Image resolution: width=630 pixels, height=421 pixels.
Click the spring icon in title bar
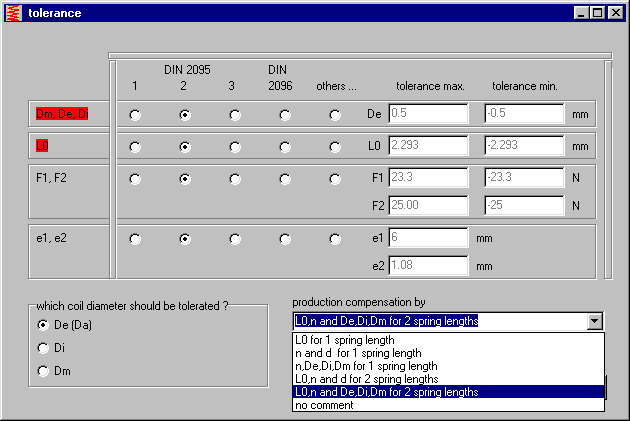tap(14, 13)
